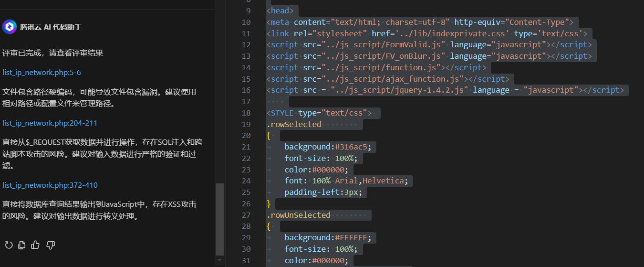
Task: Click 'font: 100% Arial,Helvetica;' line
Action: tap(346, 181)
